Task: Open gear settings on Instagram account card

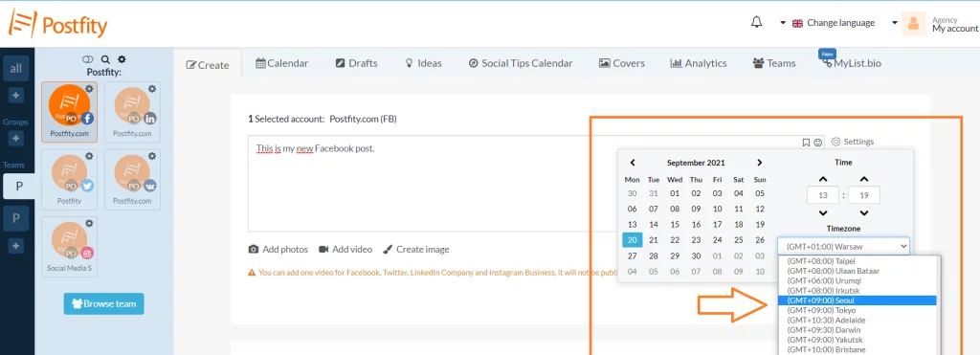Action: pyautogui.click(x=89, y=223)
